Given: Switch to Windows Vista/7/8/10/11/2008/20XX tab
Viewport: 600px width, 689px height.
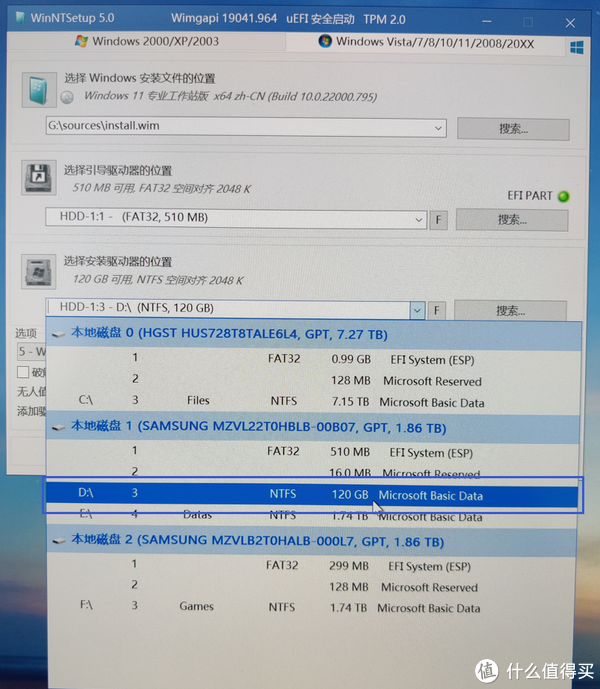Looking at the screenshot, I should 425,43.
